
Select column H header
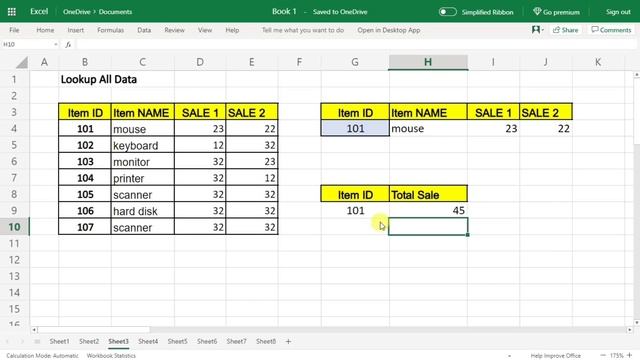(428, 62)
